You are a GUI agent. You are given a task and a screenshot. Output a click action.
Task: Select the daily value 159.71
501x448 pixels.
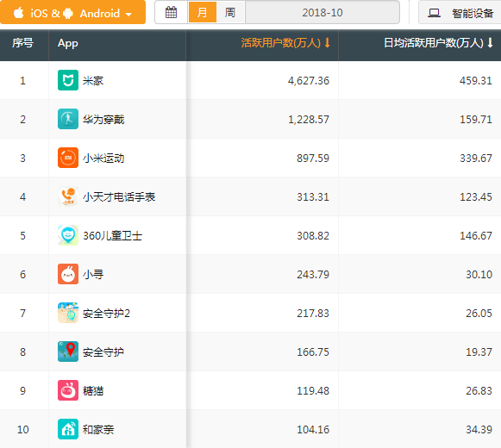(x=476, y=120)
